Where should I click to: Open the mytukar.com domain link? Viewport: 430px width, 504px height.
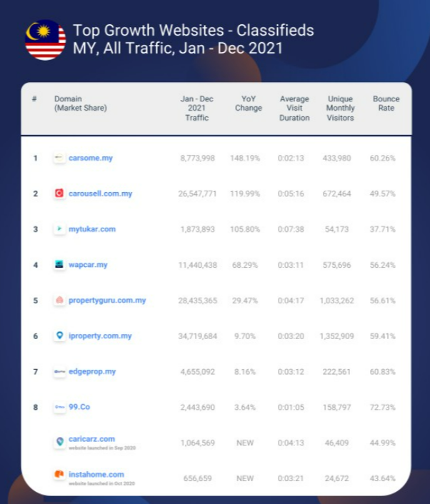[92, 229]
